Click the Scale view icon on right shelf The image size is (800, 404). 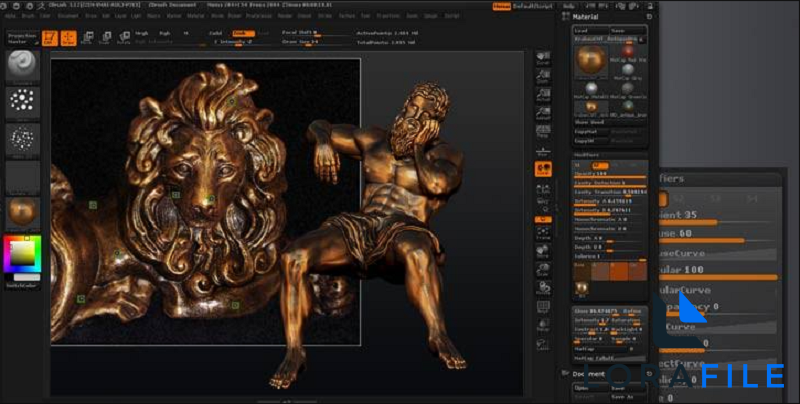click(x=543, y=270)
